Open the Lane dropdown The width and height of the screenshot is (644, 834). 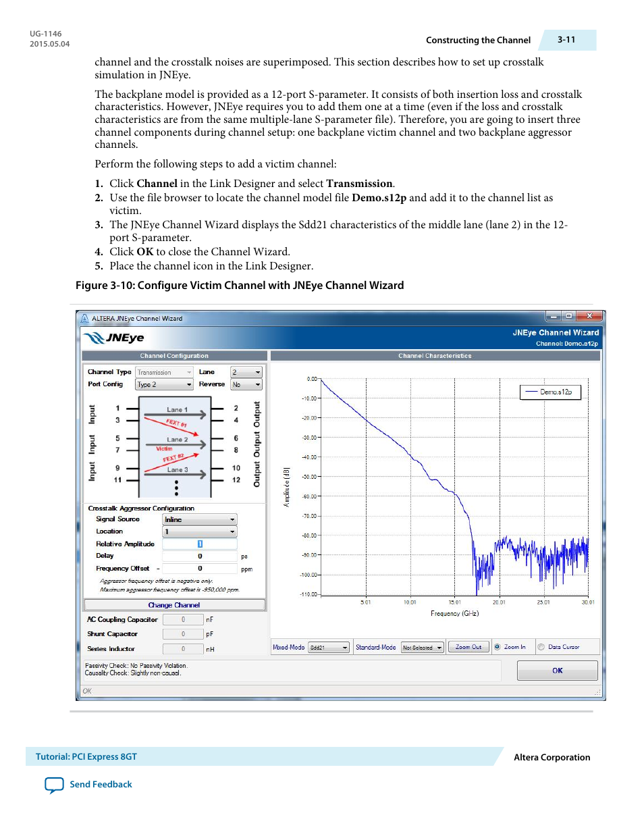coord(246,372)
